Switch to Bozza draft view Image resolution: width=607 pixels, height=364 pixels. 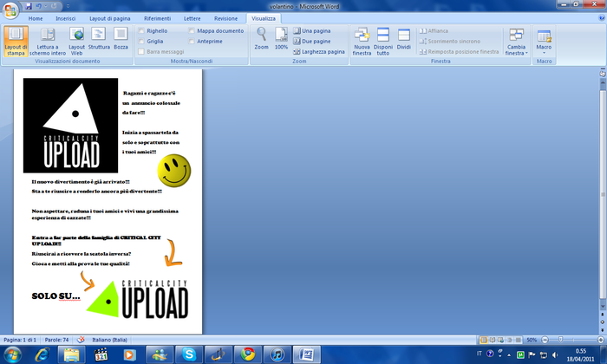(121, 39)
